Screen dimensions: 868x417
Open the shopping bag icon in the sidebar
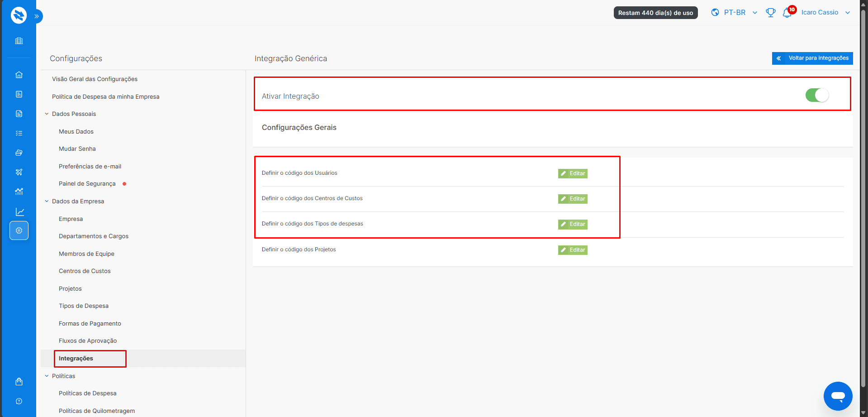[x=19, y=382]
